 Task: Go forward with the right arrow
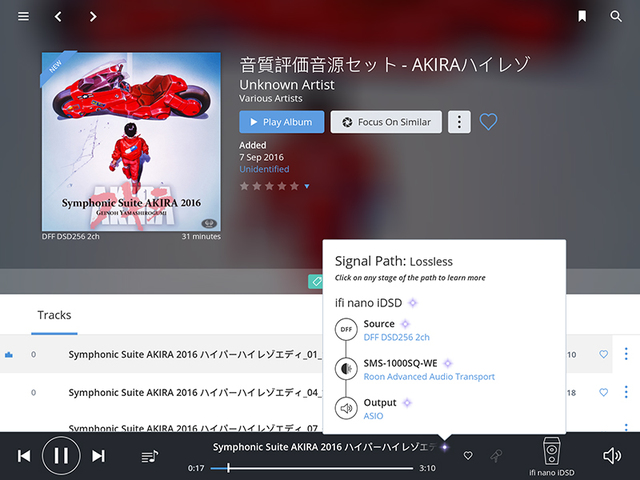pyautogui.click(x=93, y=16)
